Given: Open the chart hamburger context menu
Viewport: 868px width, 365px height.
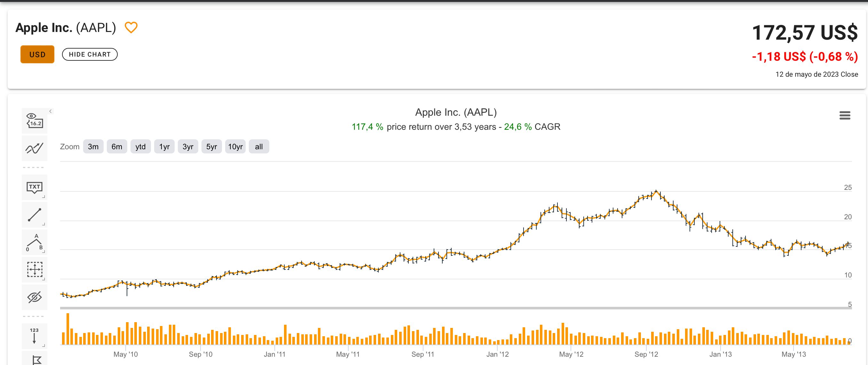Looking at the screenshot, I should click(844, 115).
